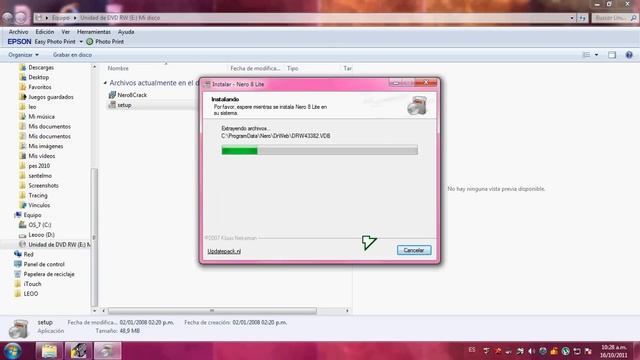
Task: Click Mis documentos first entry
Action: [x=45, y=127]
